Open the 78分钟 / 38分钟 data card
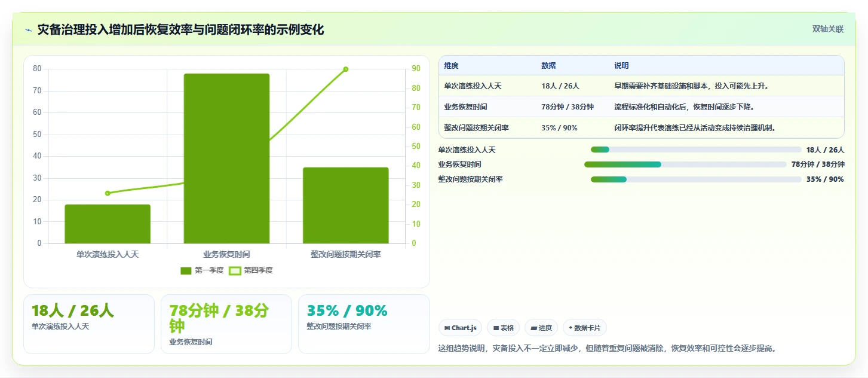This screenshot has height=378, width=868. [x=226, y=324]
